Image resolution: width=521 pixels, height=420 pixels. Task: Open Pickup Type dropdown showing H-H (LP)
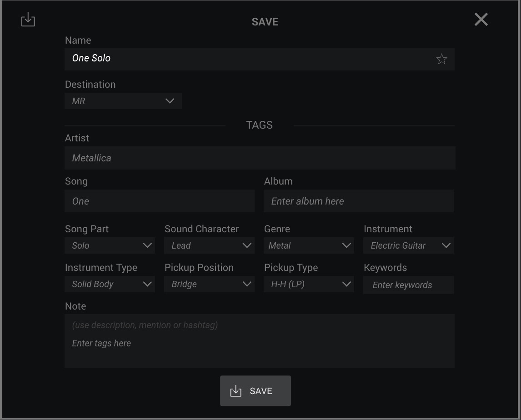coord(309,284)
